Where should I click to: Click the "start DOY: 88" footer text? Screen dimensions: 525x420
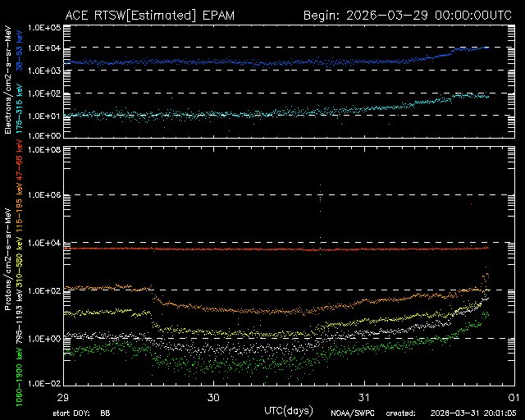82,413
